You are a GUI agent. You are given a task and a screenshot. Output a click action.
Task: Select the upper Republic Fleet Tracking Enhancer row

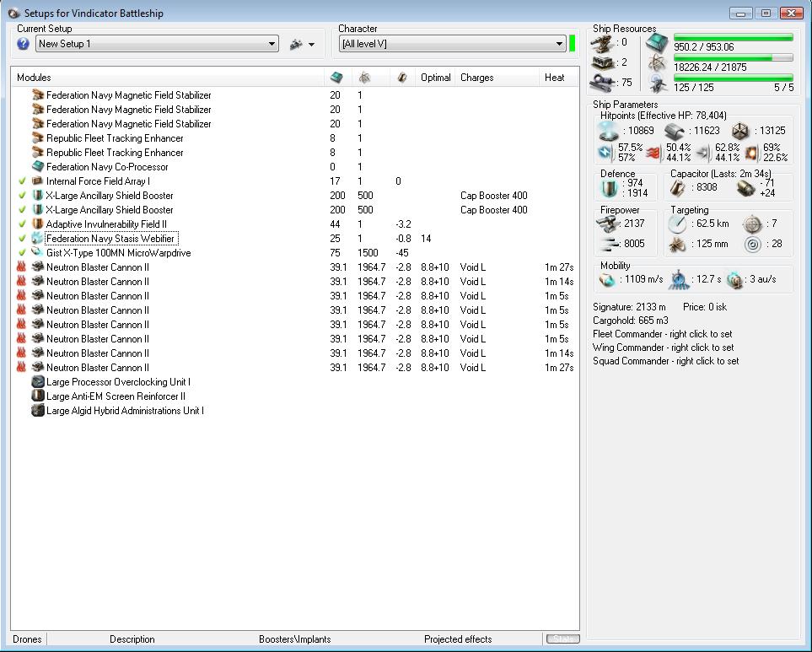click(295, 138)
